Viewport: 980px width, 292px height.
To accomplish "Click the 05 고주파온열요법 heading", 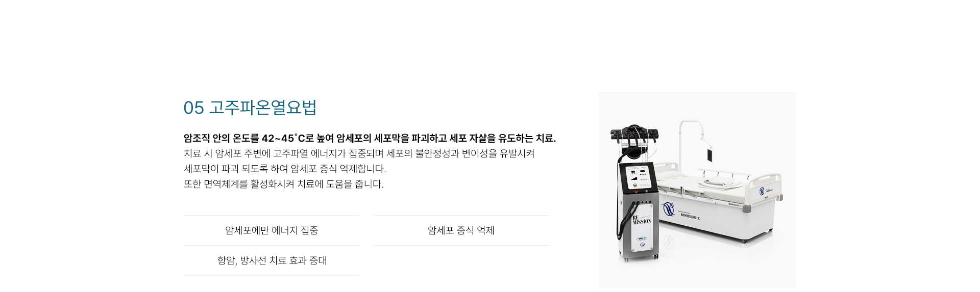I will [250, 108].
